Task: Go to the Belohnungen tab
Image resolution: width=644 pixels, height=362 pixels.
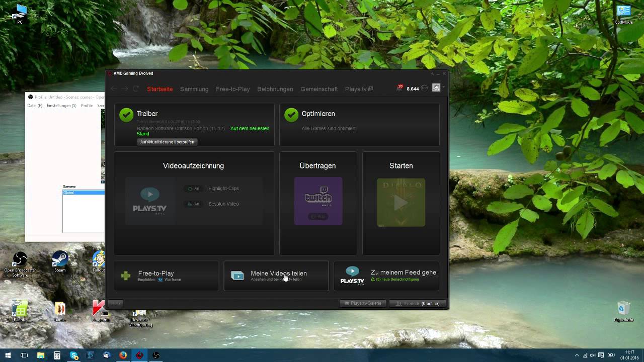Action: pos(275,89)
